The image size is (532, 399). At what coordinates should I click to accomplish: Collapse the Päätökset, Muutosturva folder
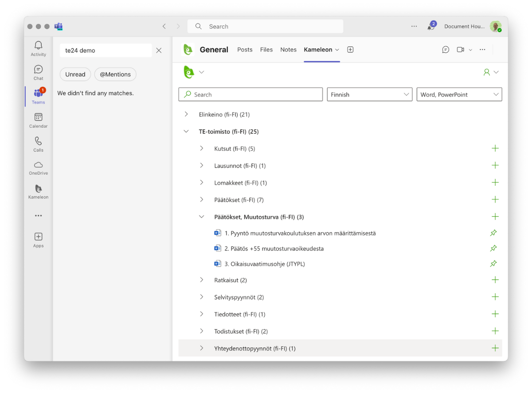[201, 217]
